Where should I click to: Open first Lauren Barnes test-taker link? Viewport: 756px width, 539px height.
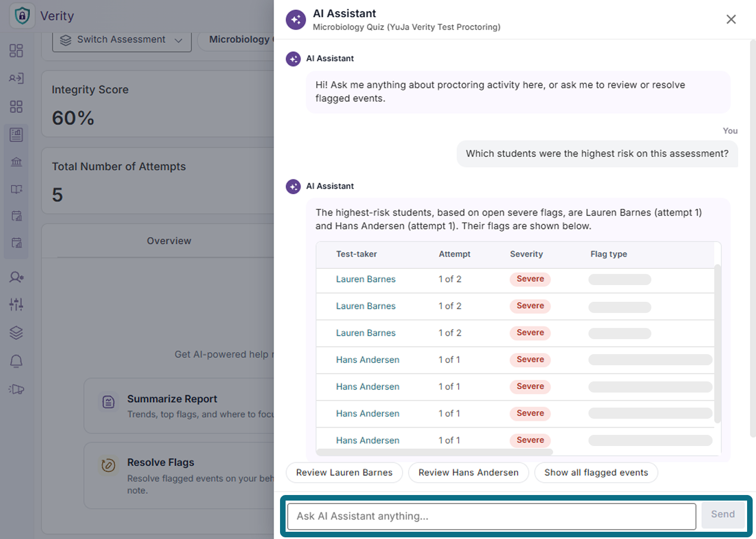tap(366, 279)
